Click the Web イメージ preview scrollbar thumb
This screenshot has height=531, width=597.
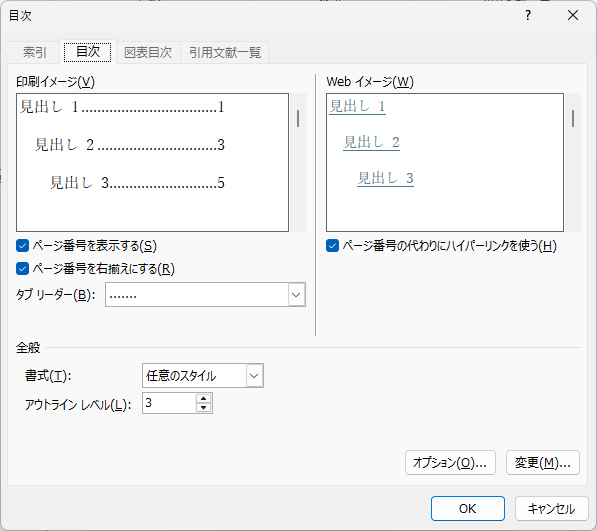coord(573,119)
